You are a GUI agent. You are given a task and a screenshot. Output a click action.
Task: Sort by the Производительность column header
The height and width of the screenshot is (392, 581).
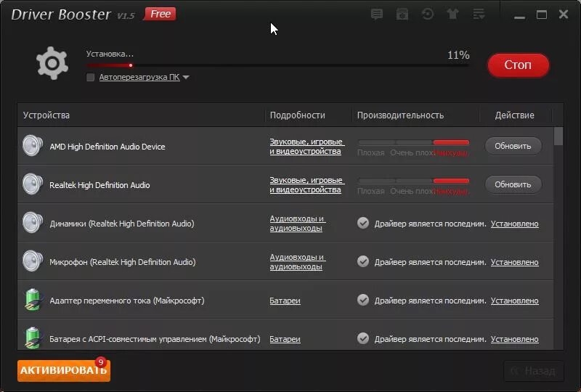pyautogui.click(x=400, y=115)
